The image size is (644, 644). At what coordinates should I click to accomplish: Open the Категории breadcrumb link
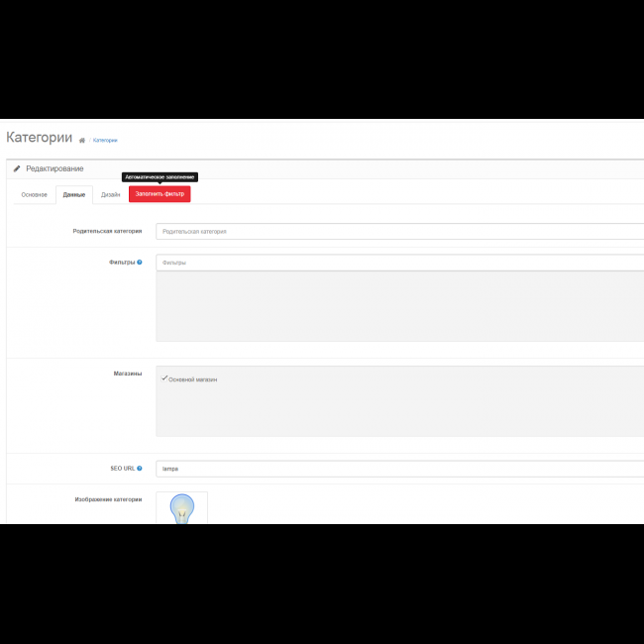105,141
